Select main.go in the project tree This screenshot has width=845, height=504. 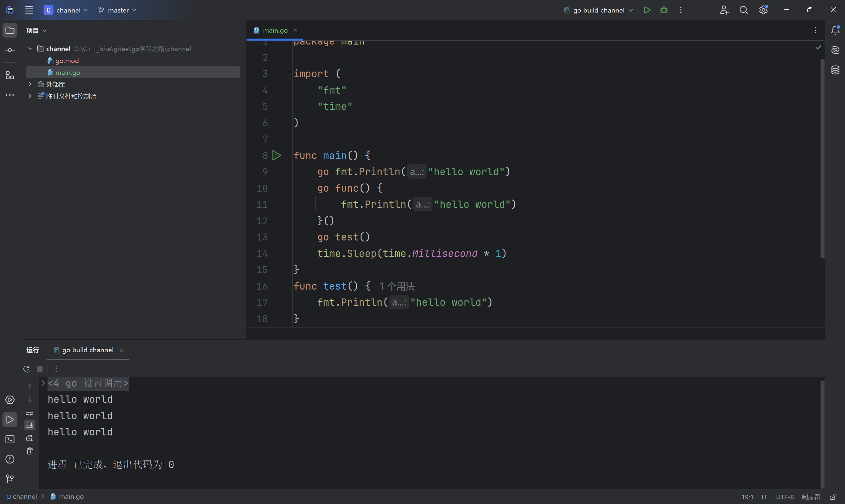tap(133, 72)
